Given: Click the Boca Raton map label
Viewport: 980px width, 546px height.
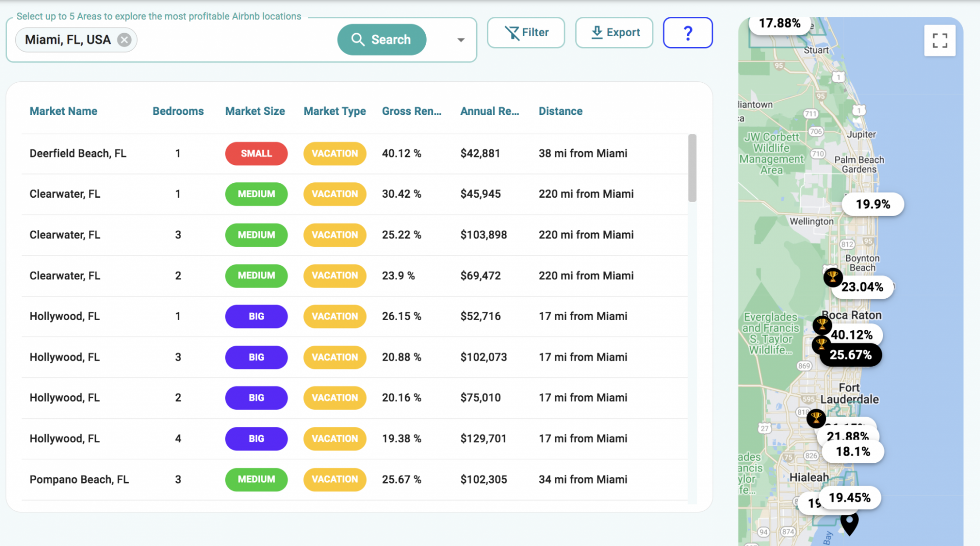Looking at the screenshot, I should pos(852,315).
